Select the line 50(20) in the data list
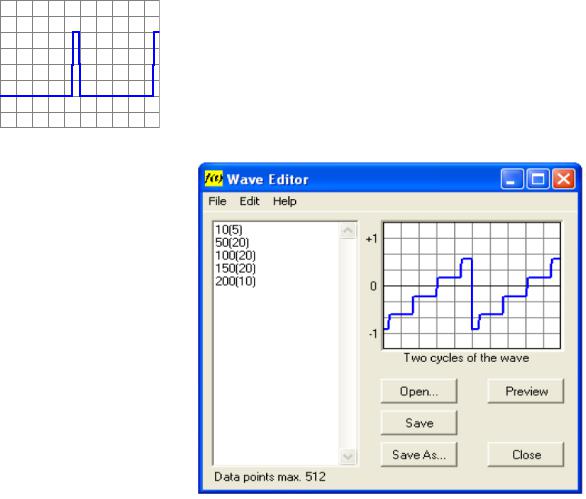 (x=232, y=243)
